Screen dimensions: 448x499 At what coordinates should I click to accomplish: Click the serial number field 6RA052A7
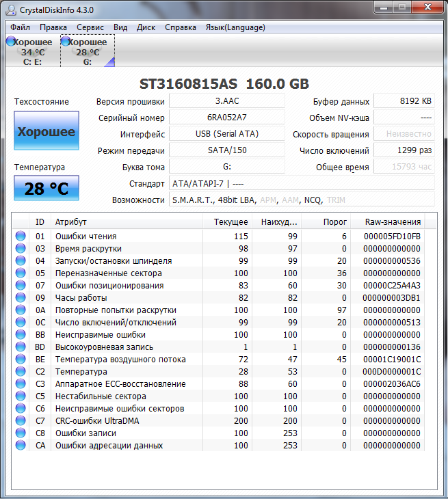pos(227,118)
